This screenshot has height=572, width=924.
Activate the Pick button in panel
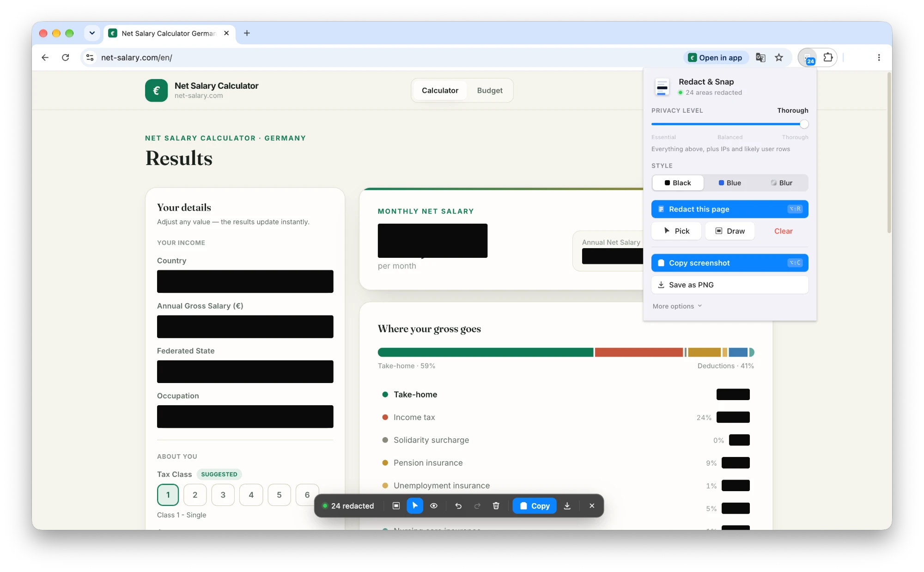click(676, 231)
